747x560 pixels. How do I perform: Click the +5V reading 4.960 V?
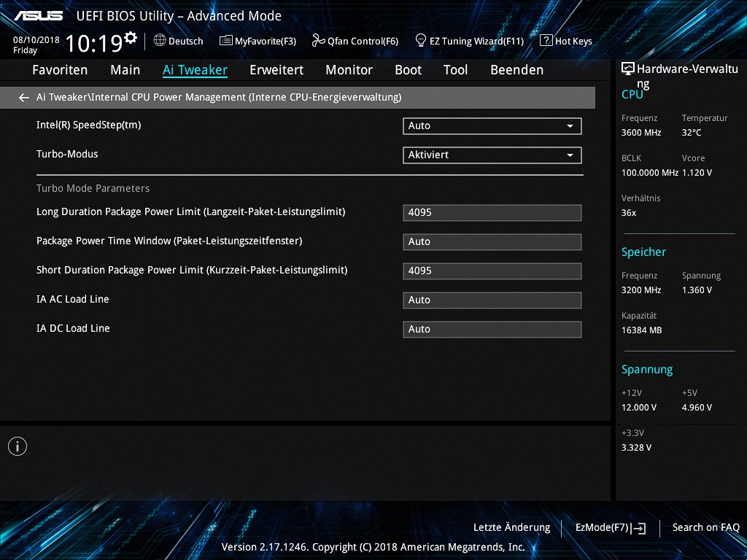pos(697,408)
